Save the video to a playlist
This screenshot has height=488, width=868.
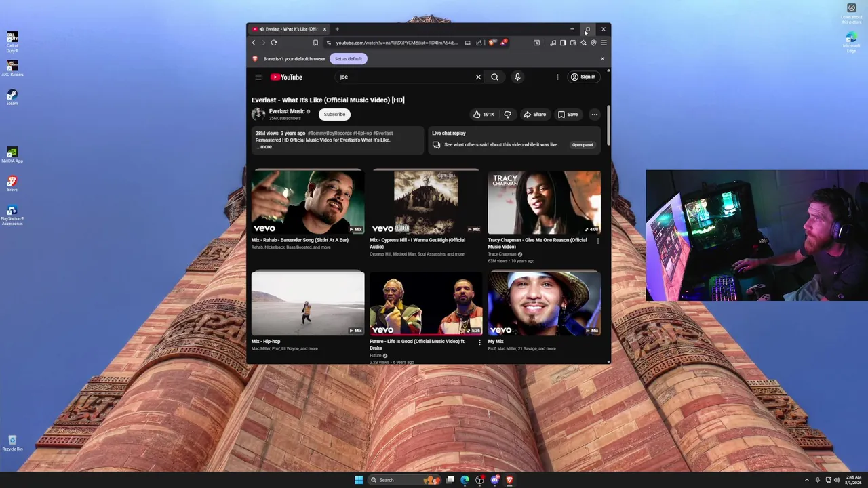(568, 115)
